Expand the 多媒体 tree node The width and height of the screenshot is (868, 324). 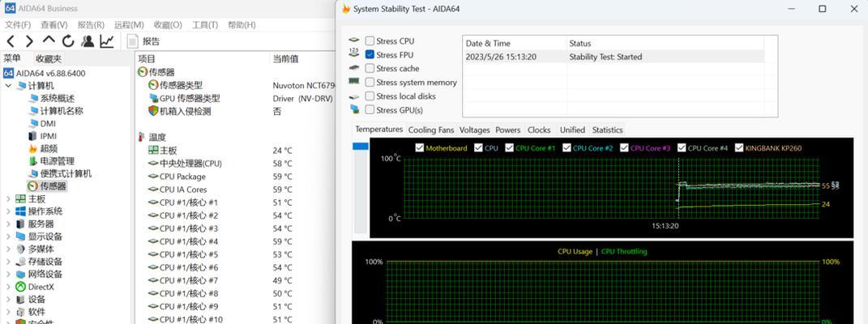tap(8, 249)
